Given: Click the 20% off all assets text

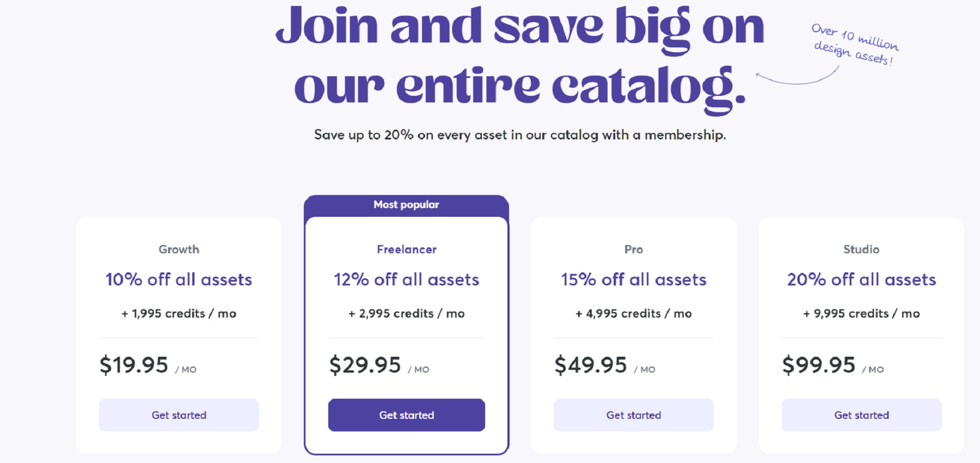Looking at the screenshot, I should point(861,279).
